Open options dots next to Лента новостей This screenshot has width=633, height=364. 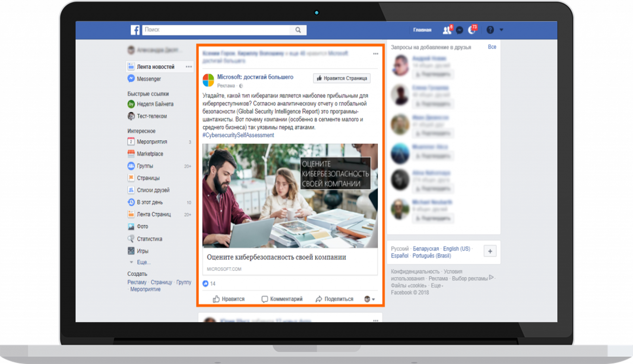(189, 67)
